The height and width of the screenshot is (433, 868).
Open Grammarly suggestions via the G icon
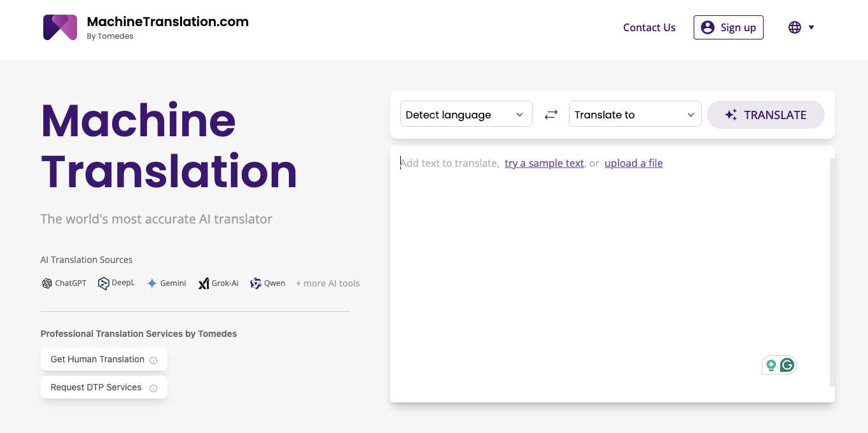[x=787, y=365]
